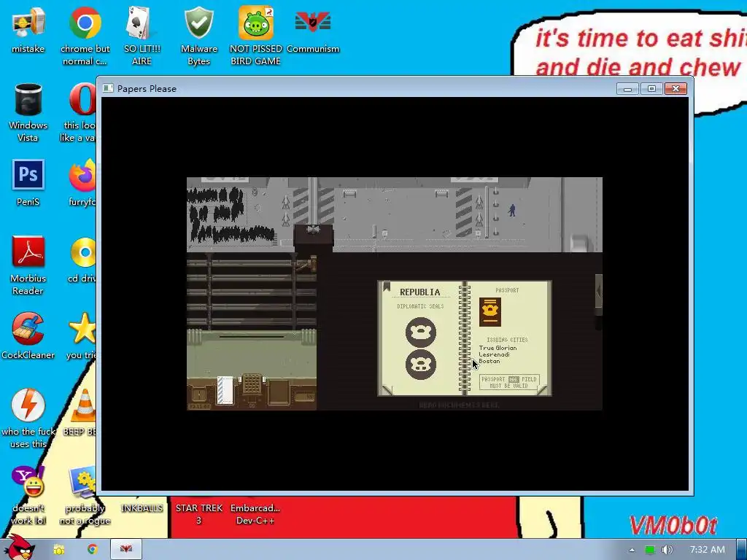Viewport: 747px width, 560px height.
Task: Click the Republia passport cover image
Action: [489, 312]
